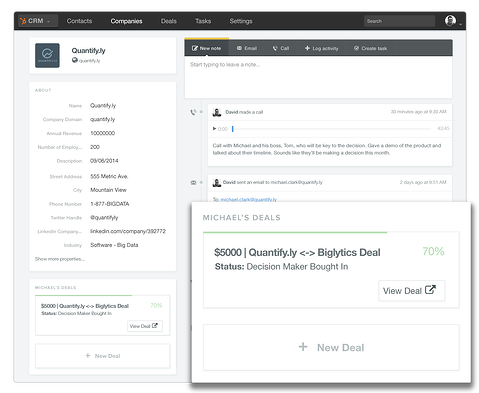Click the Description value 09/06/2014
The height and width of the screenshot is (393, 479).
(x=104, y=161)
